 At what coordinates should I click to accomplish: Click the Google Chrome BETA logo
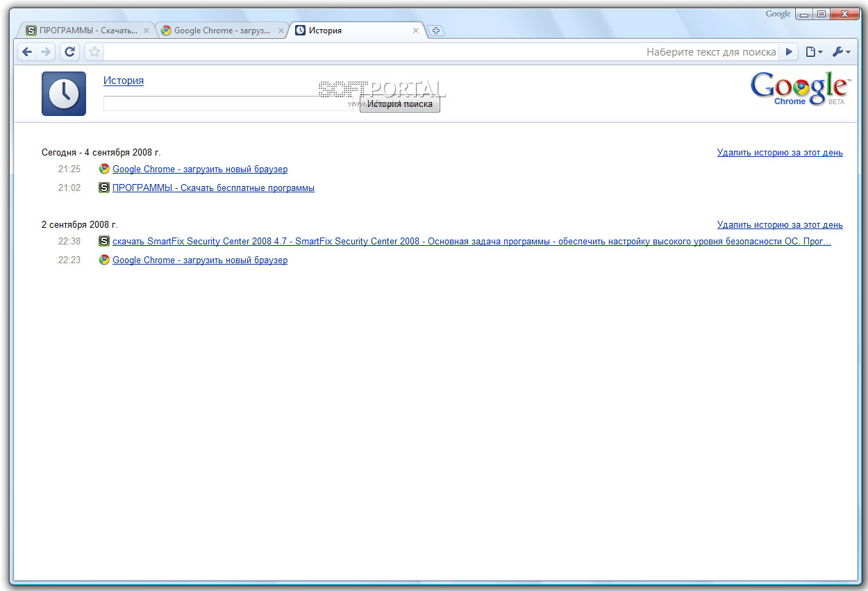click(799, 89)
